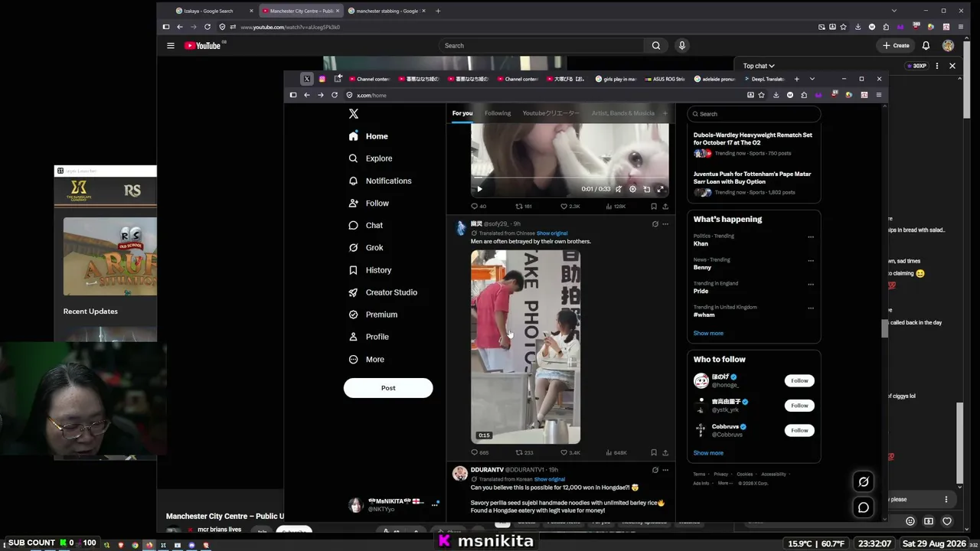
Task: Show more under Who to follow
Action: pos(708,453)
